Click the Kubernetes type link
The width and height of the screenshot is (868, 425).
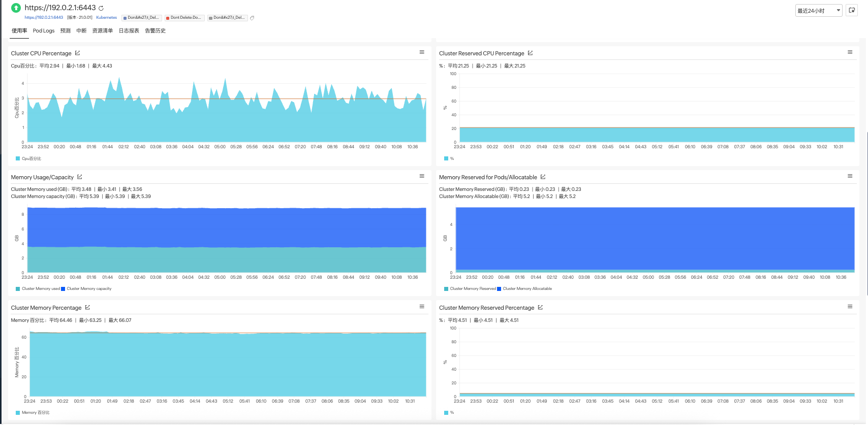[106, 17]
